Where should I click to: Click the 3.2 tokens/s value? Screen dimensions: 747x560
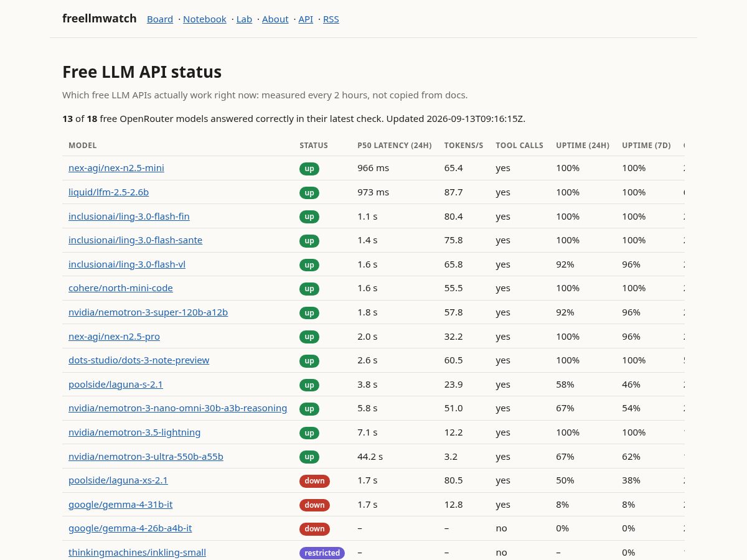coord(451,457)
